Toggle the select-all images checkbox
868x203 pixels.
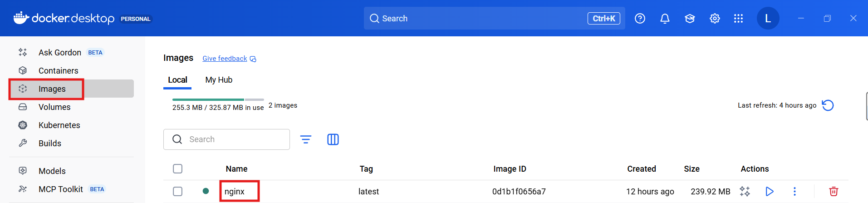(178, 169)
